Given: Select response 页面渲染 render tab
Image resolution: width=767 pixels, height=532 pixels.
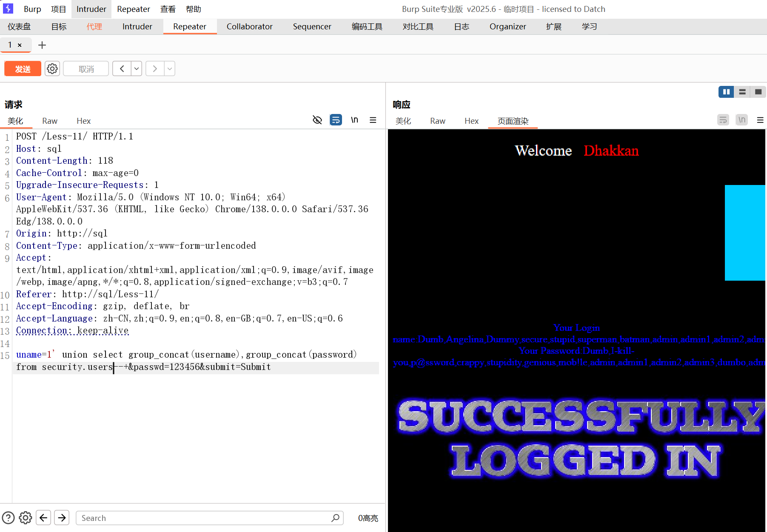Looking at the screenshot, I should coord(513,121).
